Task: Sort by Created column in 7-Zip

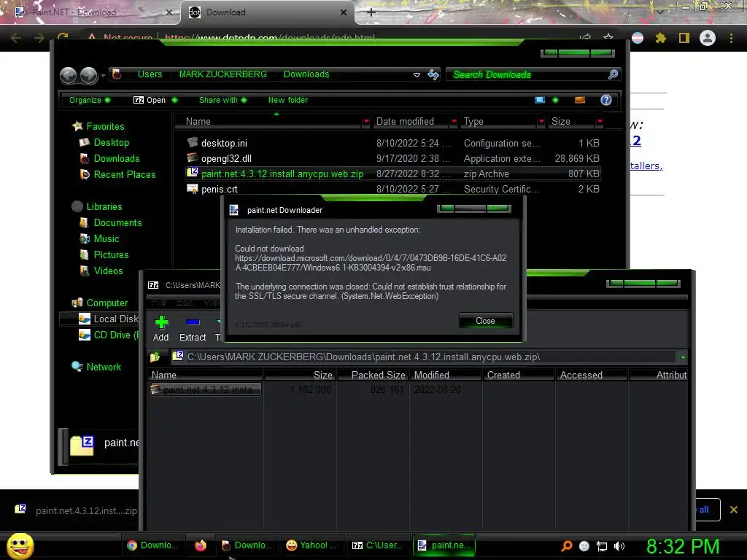Action: click(519, 375)
